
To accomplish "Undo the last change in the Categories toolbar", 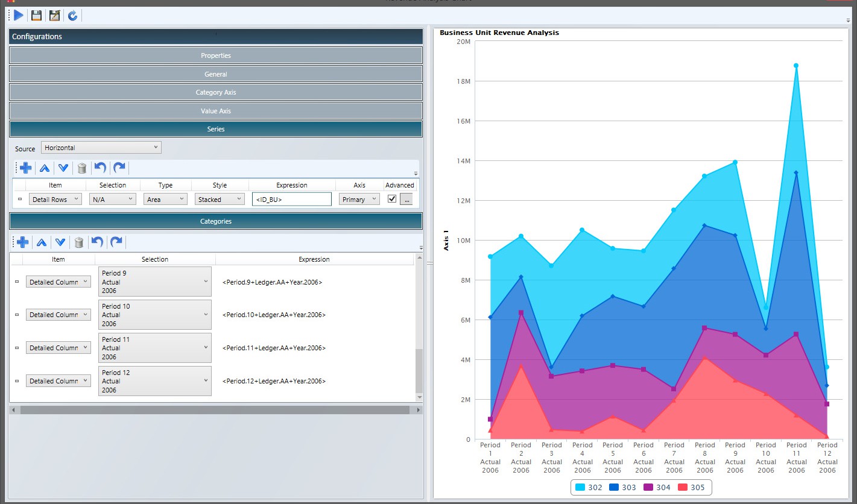I will tap(97, 242).
